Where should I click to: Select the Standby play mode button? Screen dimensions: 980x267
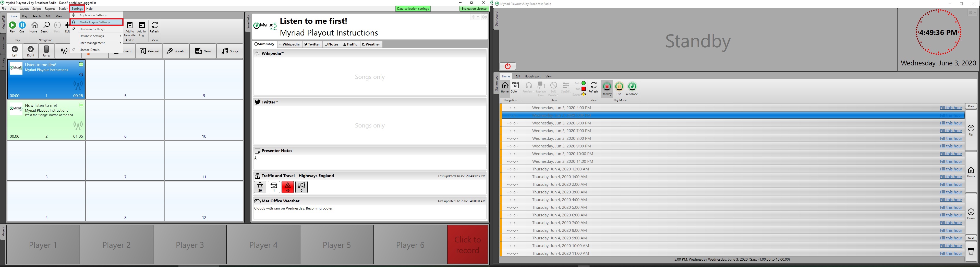coord(607,88)
